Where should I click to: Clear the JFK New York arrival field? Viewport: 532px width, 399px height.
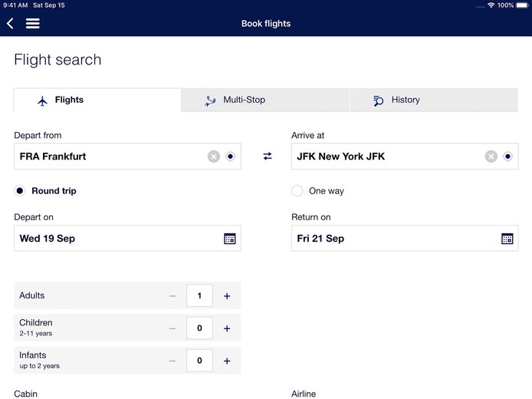click(491, 157)
